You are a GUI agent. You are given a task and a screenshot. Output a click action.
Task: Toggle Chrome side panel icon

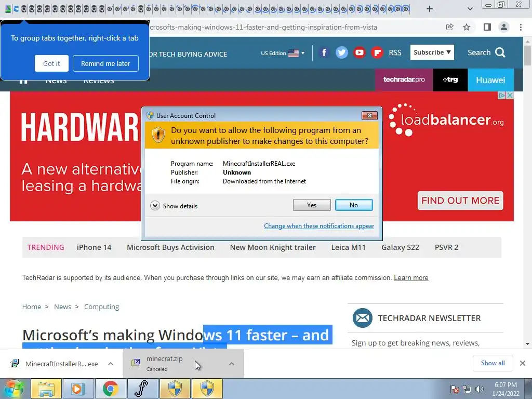click(487, 27)
